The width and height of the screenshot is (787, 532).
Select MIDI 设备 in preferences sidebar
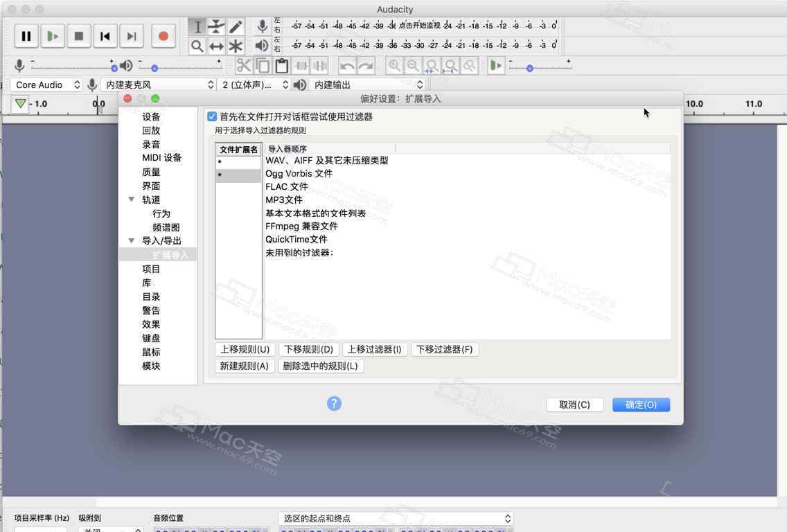coord(161,158)
